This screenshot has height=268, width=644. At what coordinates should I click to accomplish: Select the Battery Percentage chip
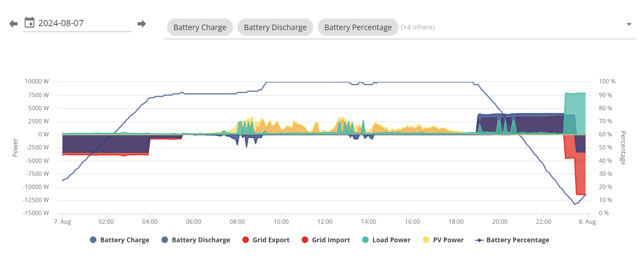[x=358, y=27]
